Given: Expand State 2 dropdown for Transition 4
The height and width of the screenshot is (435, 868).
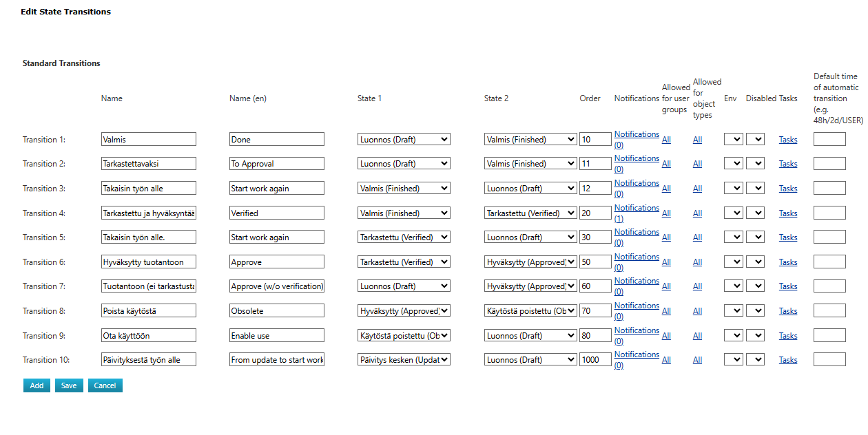Looking at the screenshot, I should tap(530, 213).
